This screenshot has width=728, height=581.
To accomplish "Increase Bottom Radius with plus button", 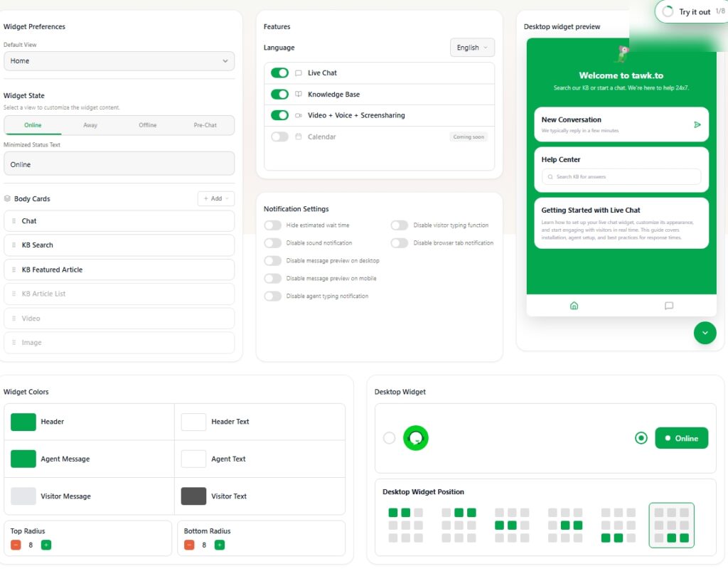I will point(220,545).
